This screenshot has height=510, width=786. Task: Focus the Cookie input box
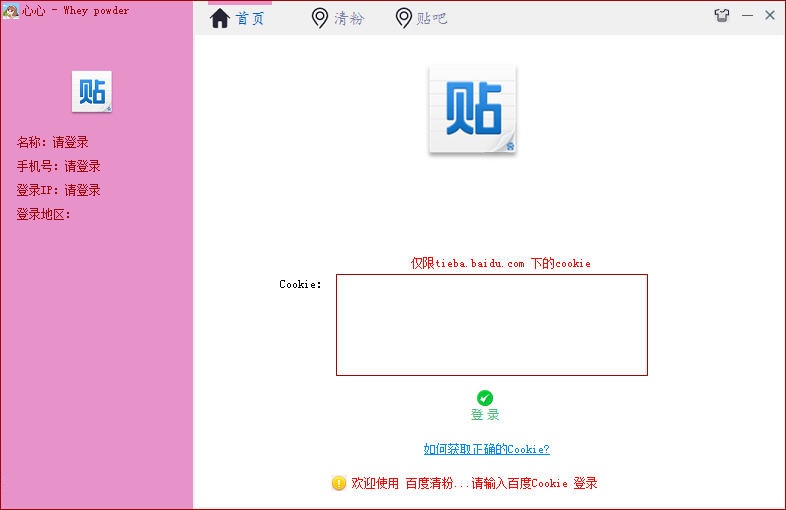pyautogui.click(x=492, y=324)
